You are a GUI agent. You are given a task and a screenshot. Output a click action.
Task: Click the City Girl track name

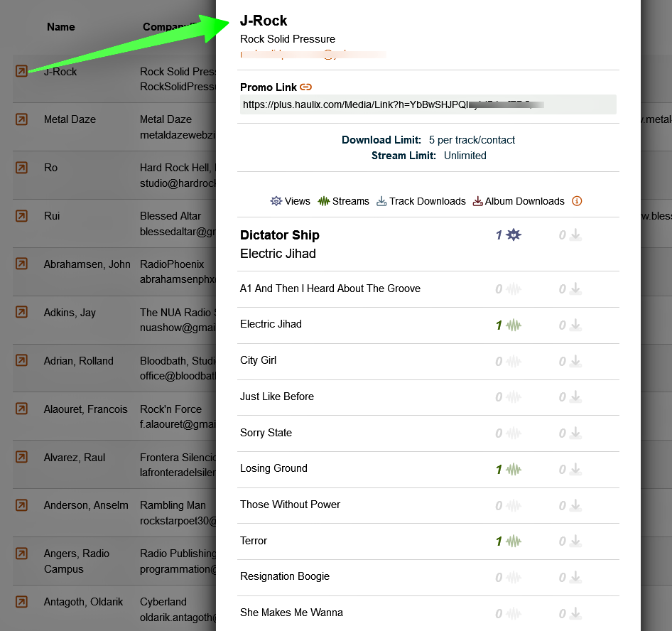pyautogui.click(x=258, y=360)
